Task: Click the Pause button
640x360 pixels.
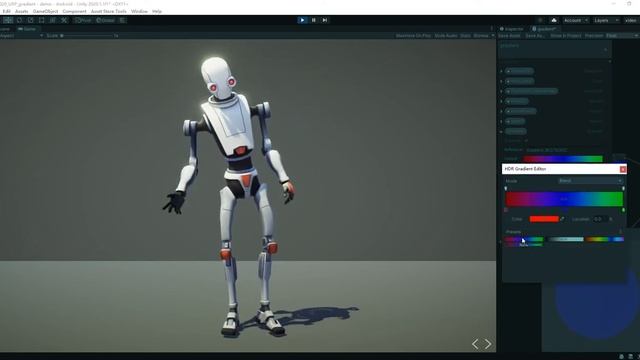Action: tap(313, 20)
